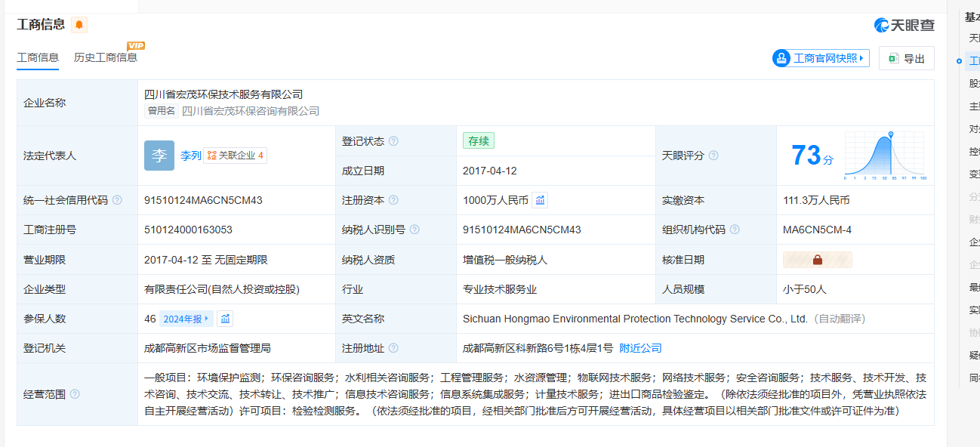The width and height of the screenshot is (980, 447).
Task: Click the locked 核准日期 field
Action: 818,260
